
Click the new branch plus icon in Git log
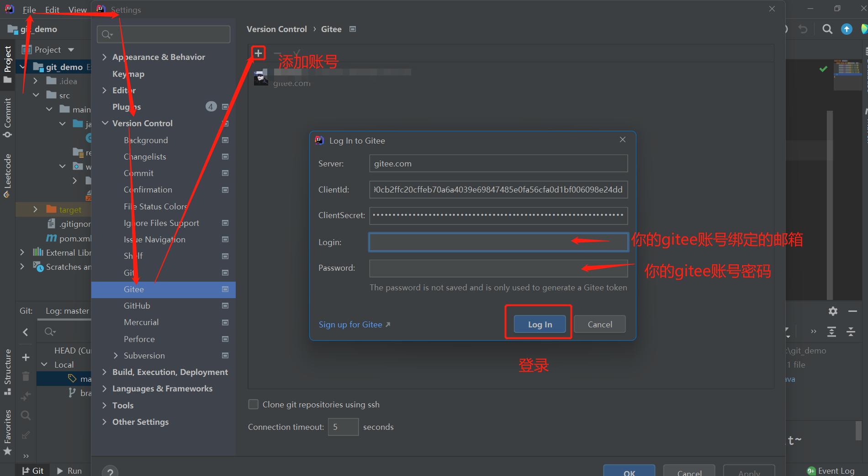pyautogui.click(x=26, y=357)
